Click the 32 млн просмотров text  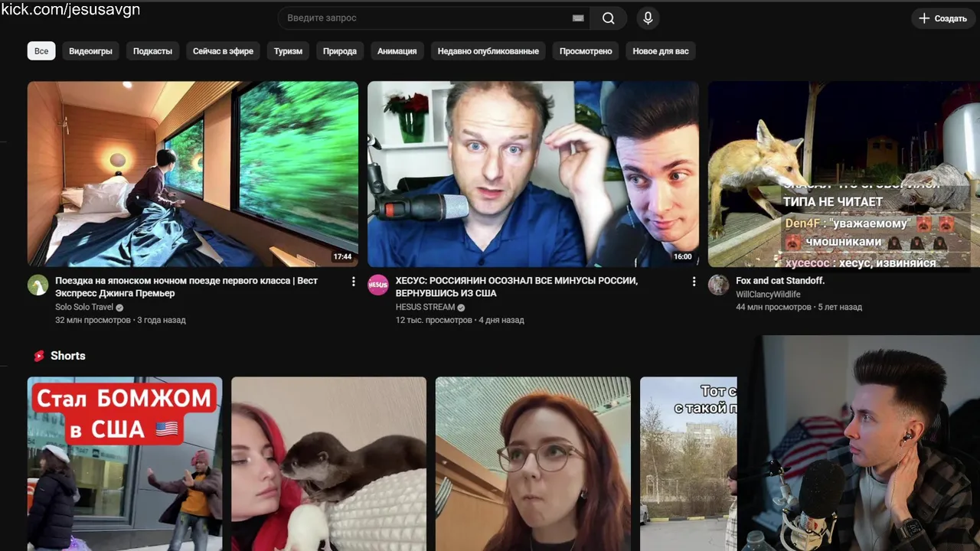coord(93,320)
